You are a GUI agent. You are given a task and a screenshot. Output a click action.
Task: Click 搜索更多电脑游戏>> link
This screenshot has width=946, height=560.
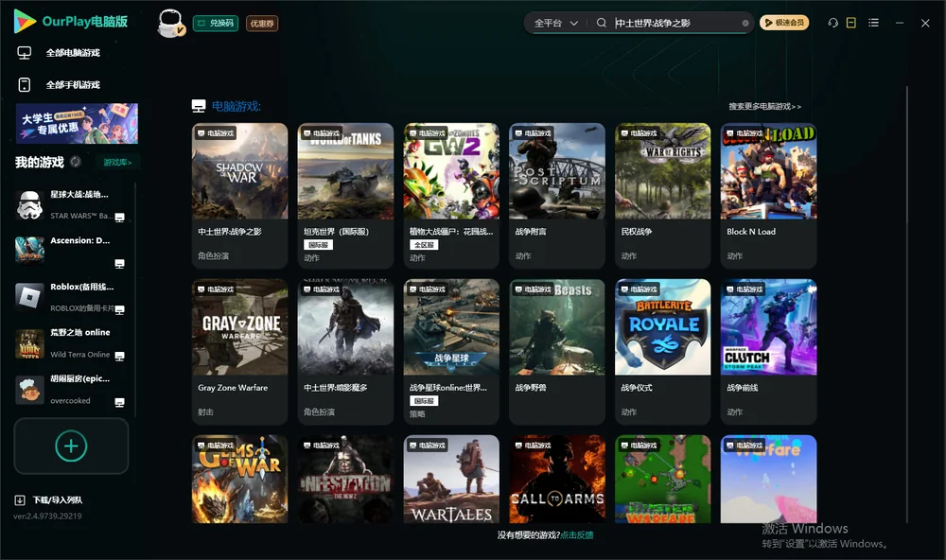[x=764, y=107]
